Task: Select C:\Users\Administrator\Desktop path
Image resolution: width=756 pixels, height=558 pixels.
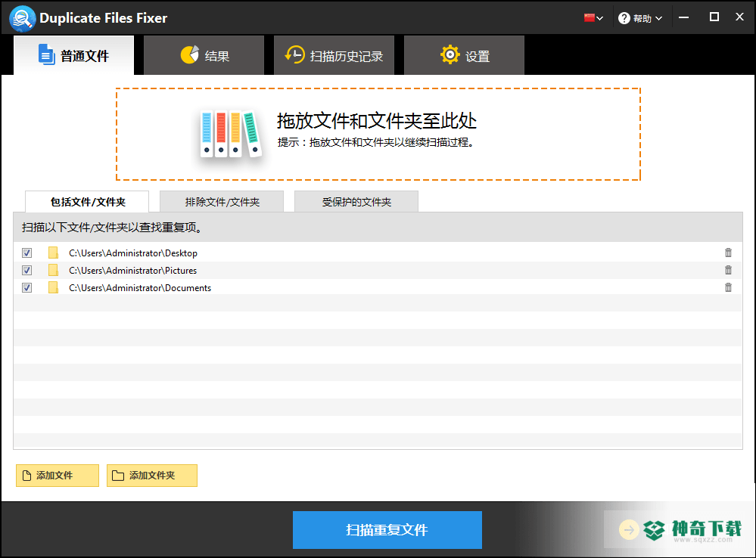Action: pos(133,253)
